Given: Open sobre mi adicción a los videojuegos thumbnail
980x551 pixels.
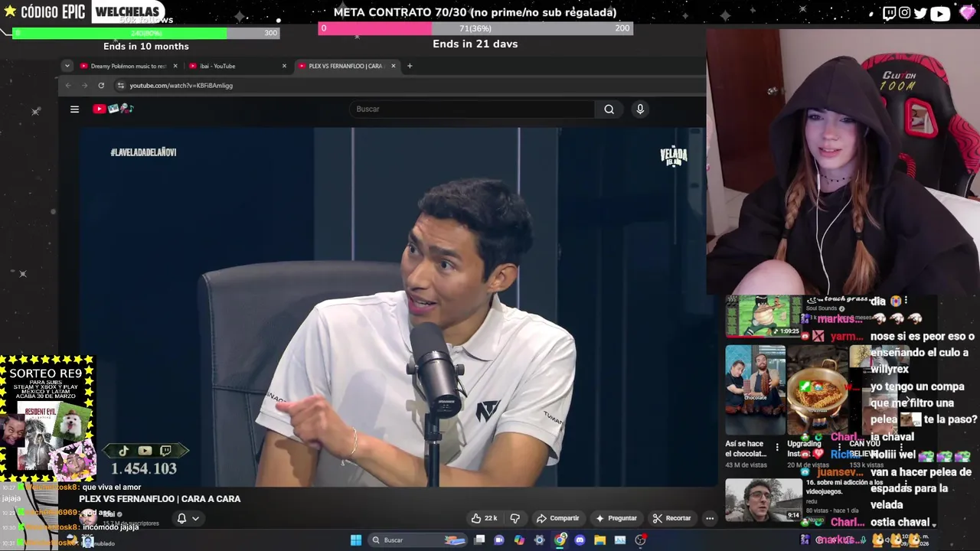Looking at the screenshot, I should click(763, 500).
